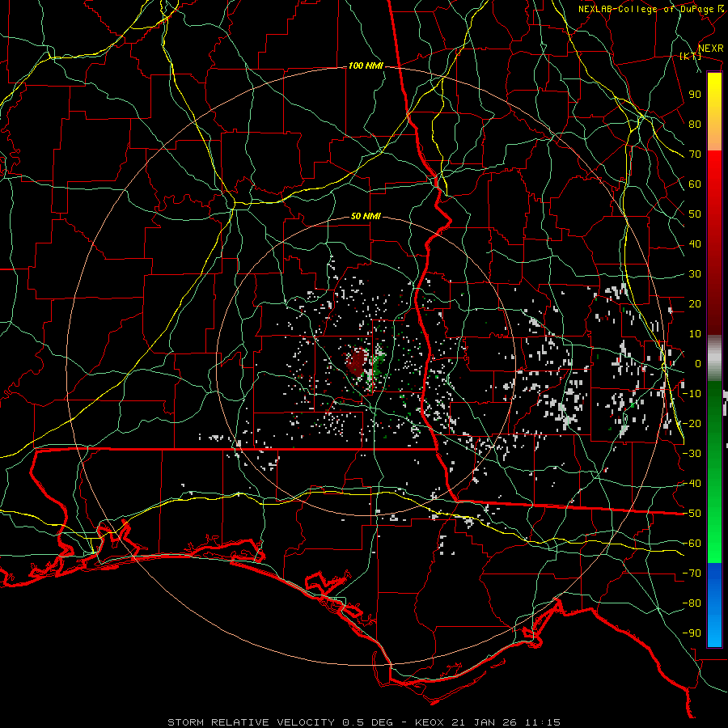Screen dimensions: 728x728
Task: Click the 100 NMI range ring label
Action: coord(366,66)
